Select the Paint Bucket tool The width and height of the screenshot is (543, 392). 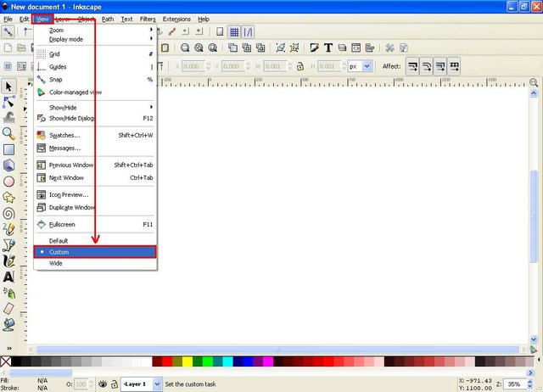tap(8, 324)
